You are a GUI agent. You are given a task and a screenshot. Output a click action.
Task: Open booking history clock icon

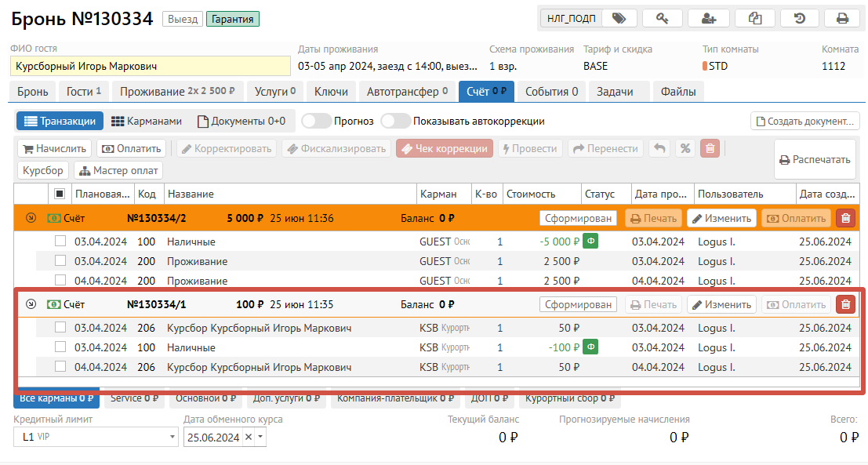point(800,18)
